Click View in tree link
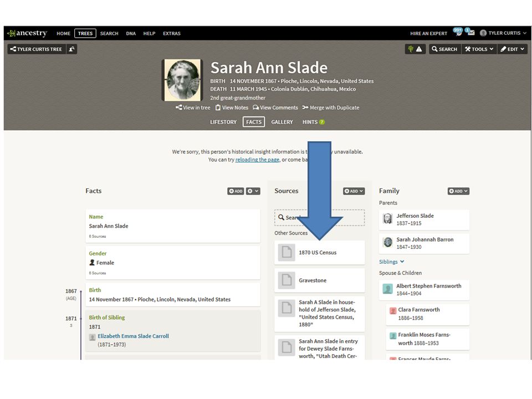Screen dimensions: 532x399 pos(193,108)
